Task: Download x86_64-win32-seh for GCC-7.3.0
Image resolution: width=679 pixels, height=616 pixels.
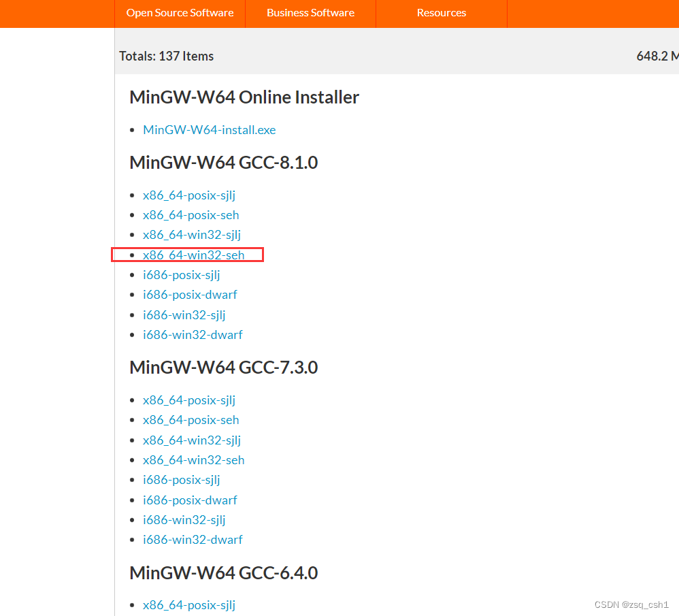Action: [x=193, y=459]
